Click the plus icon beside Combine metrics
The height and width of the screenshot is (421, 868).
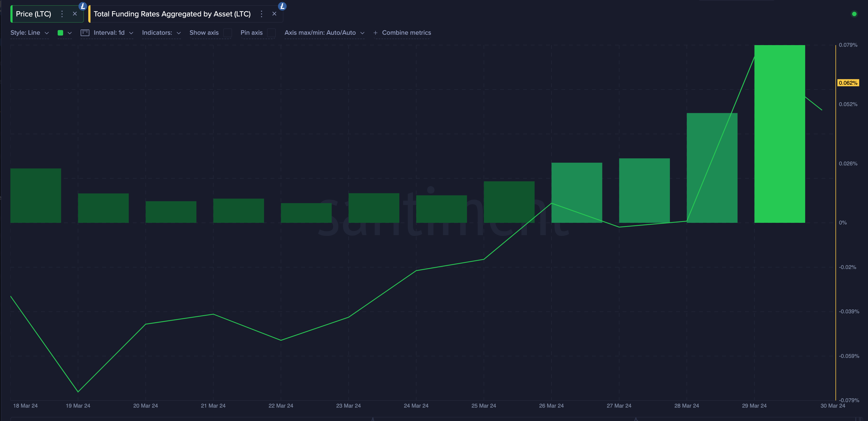pos(375,33)
